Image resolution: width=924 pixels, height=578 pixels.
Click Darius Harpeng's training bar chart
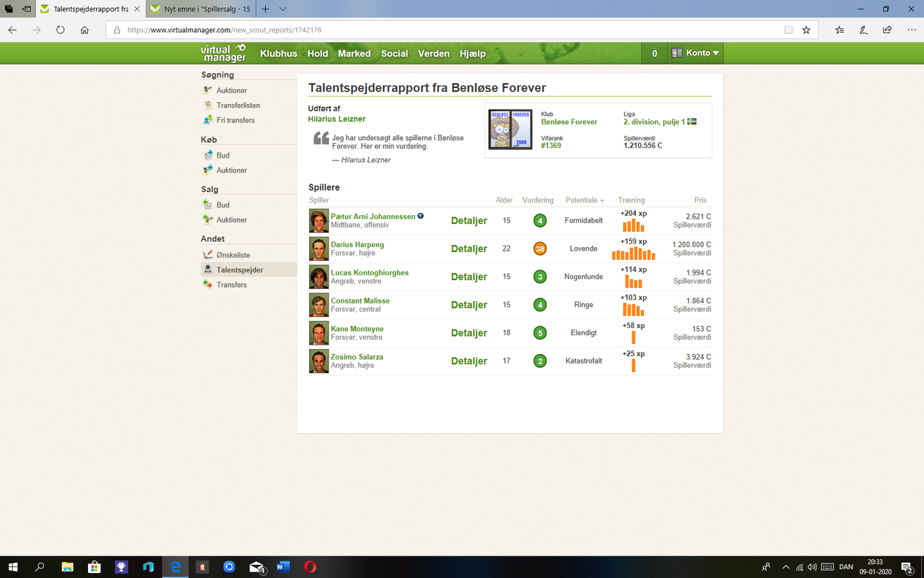click(634, 254)
